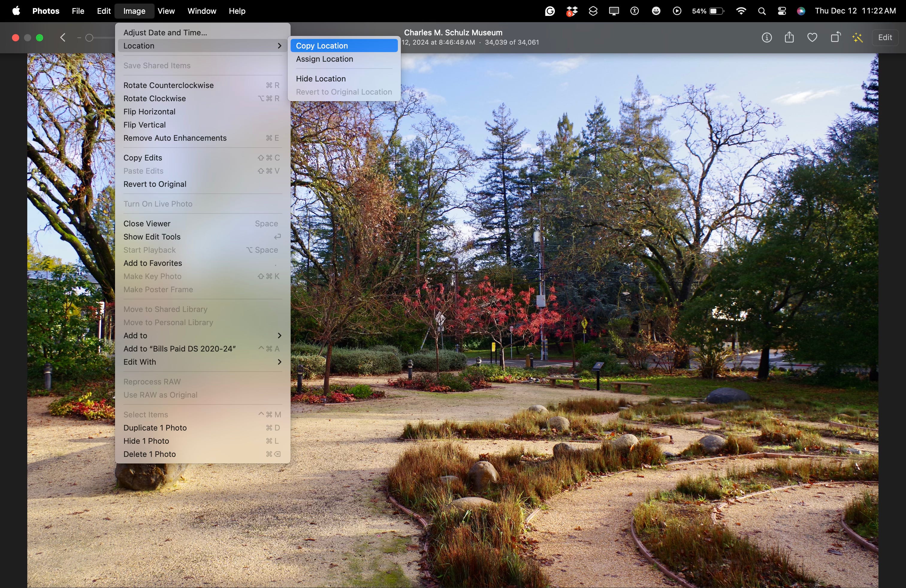Image resolution: width=906 pixels, height=588 pixels.
Task: Open Control Center
Action: (x=782, y=11)
